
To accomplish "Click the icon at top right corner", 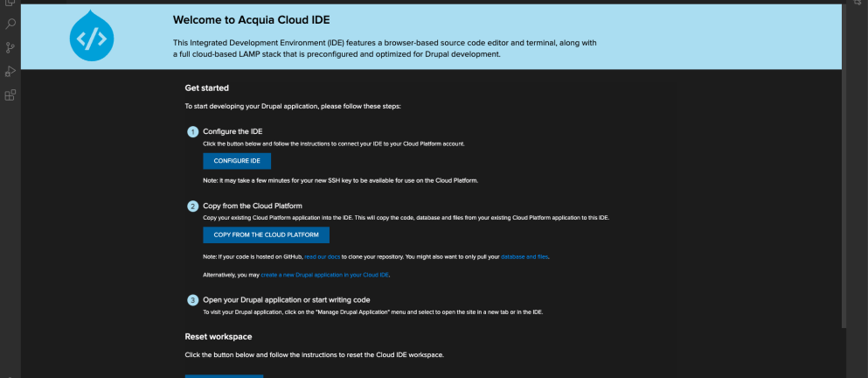I will 857,3.
